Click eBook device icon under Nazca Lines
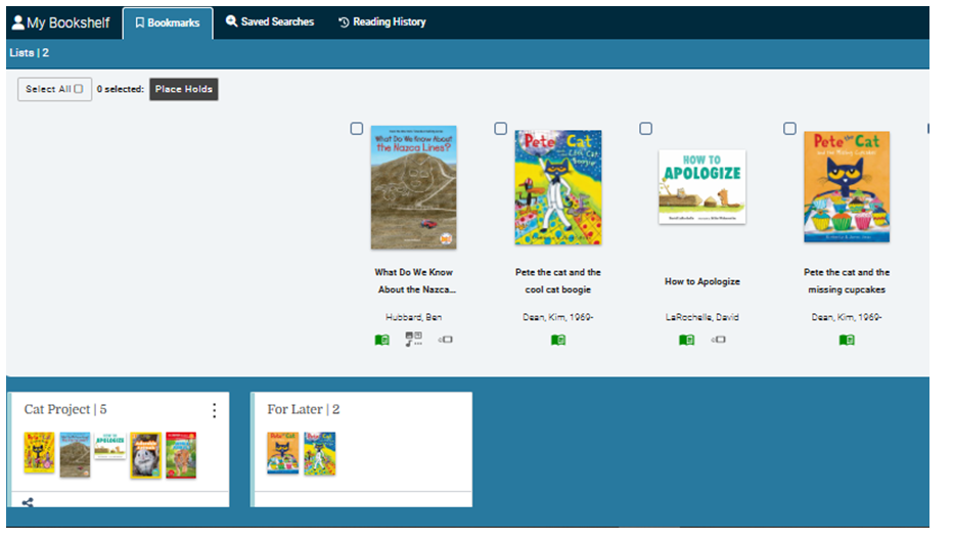Image resolution: width=954 pixels, height=540 pixels. click(x=445, y=339)
